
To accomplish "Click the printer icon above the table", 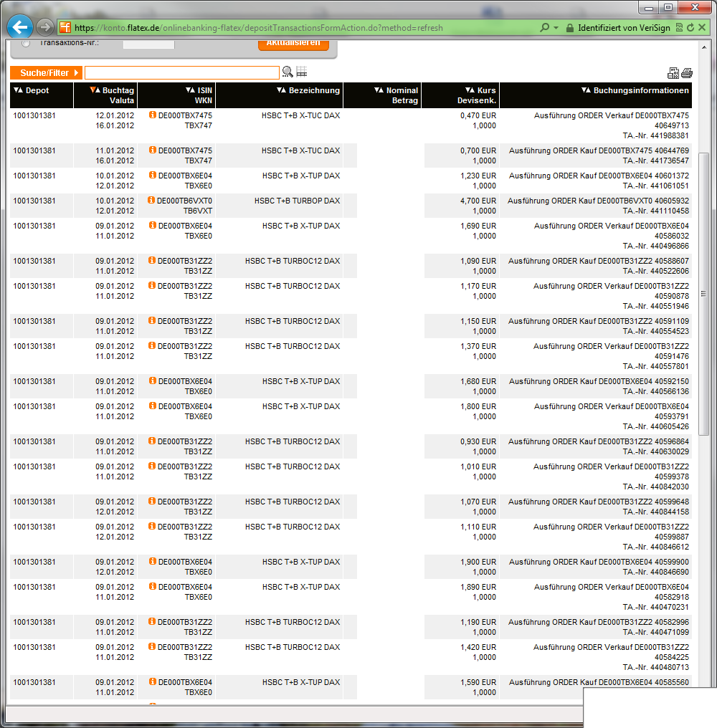I will (x=687, y=73).
